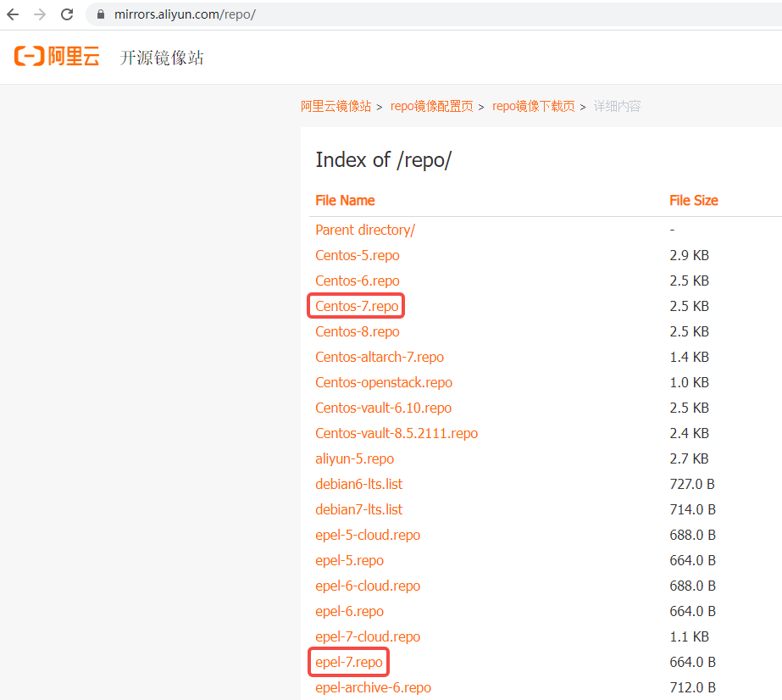Select the 2.9 KB size of Centos-5.repo
This screenshot has height=700, width=782.
pos(690,255)
